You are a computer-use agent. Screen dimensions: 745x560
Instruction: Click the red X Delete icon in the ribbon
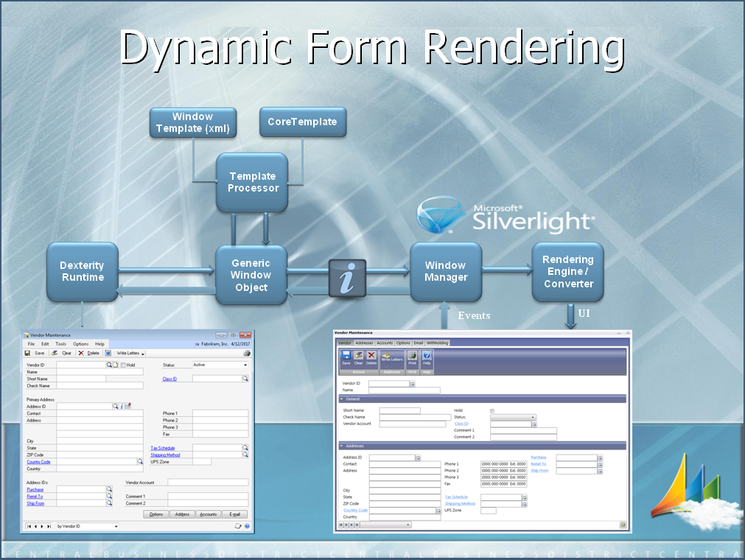click(371, 356)
